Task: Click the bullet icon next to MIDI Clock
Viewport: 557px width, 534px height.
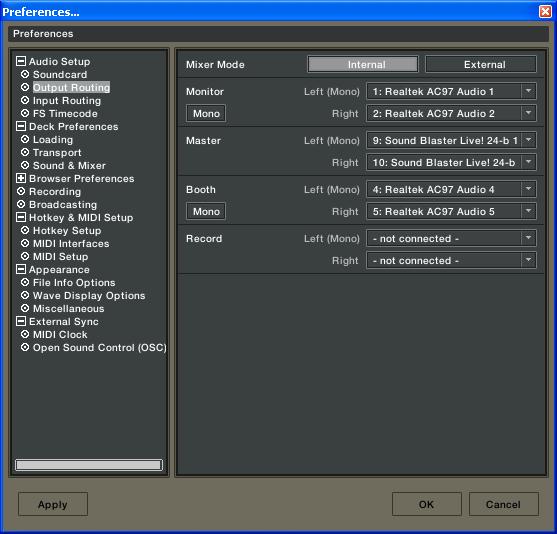Action: tap(25, 334)
